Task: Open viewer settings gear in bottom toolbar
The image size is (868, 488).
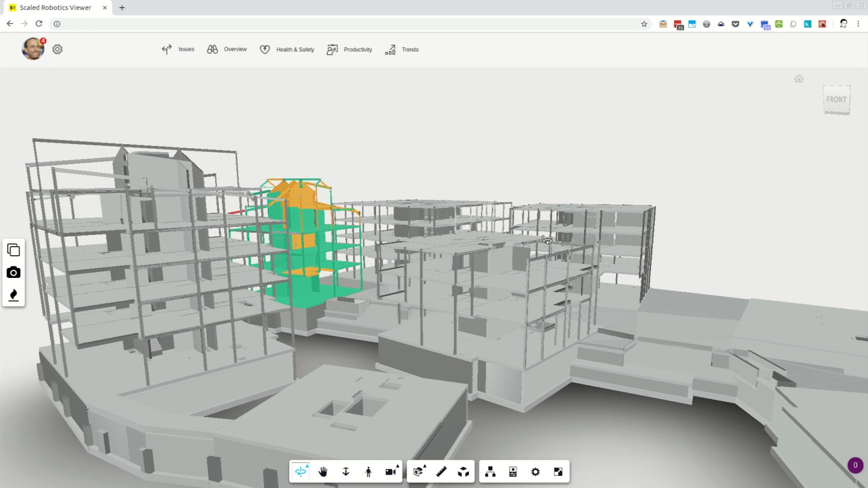Action: pos(535,472)
